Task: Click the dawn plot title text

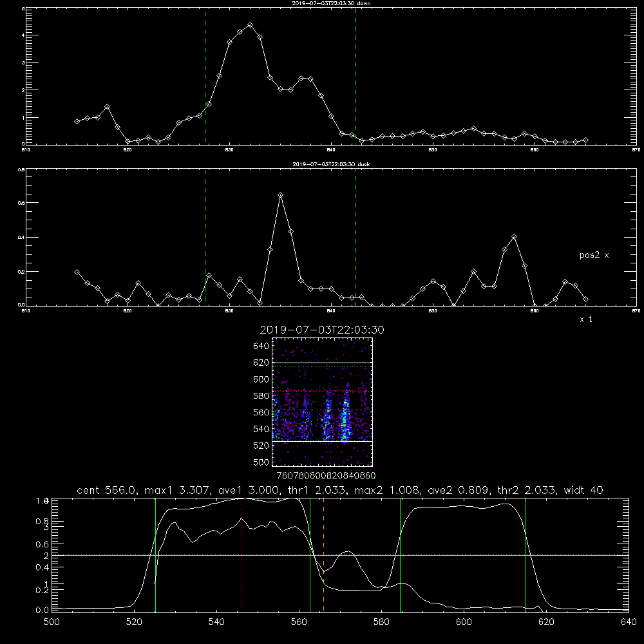Action: [331, 3]
